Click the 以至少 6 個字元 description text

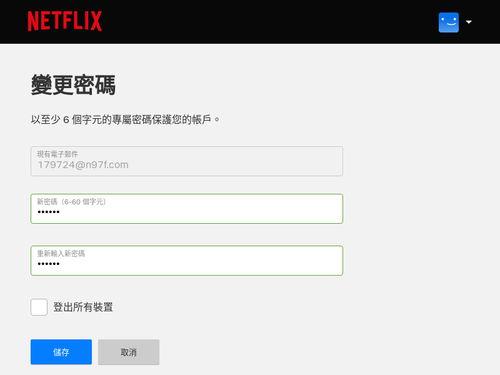(x=125, y=119)
